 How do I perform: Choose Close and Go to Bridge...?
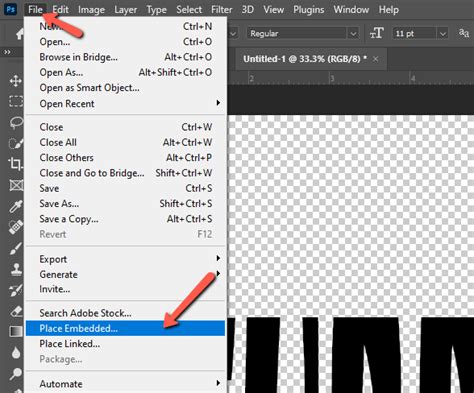coord(126,173)
